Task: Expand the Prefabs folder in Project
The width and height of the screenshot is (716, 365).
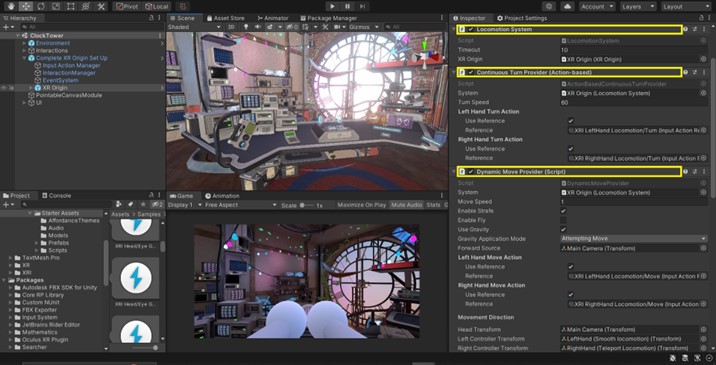Action: point(37,243)
